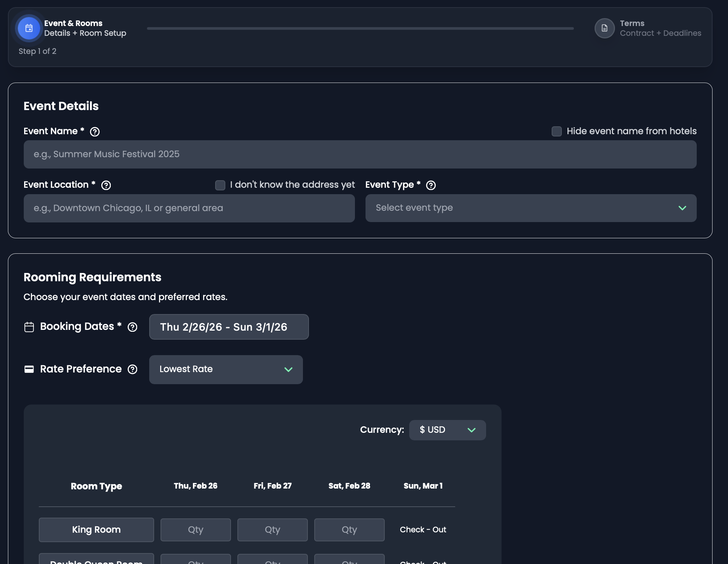
Task: Click King Room Qty field for Fri, Feb 27
Action: pyautogui.click(x=272, y=530)
